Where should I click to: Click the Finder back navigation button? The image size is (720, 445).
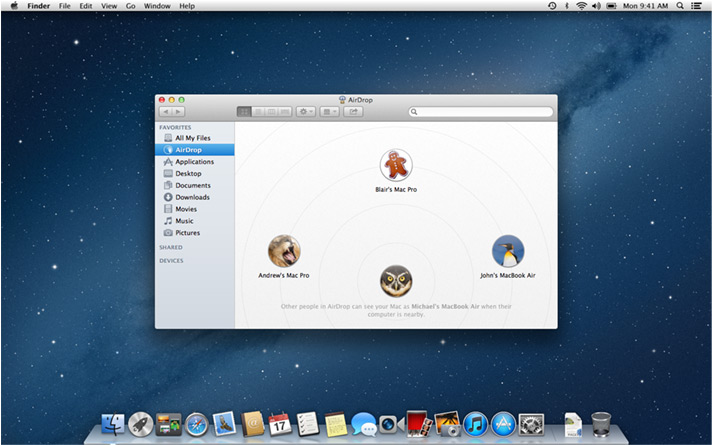point(165,112)
